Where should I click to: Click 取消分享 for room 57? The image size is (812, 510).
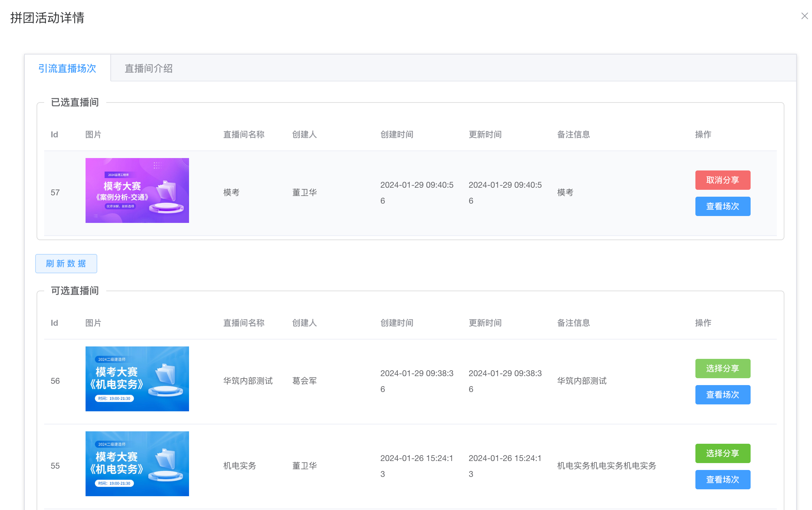[722, 180]
